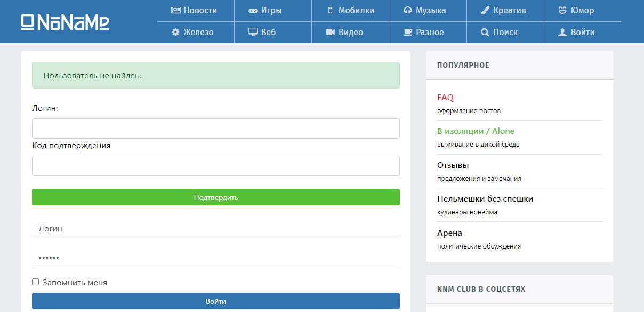Click the text 'предложения и замечания'

(479, 179)
